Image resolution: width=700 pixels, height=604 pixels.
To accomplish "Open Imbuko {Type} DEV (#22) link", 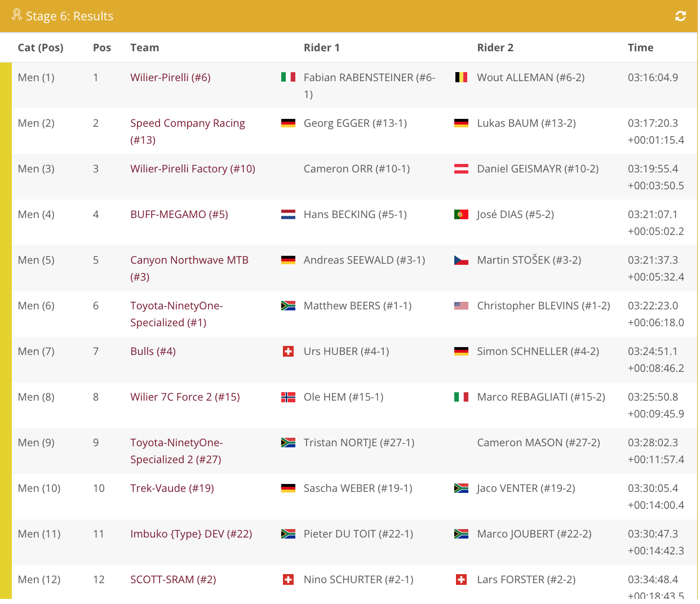I will click(x=191, y=534).
